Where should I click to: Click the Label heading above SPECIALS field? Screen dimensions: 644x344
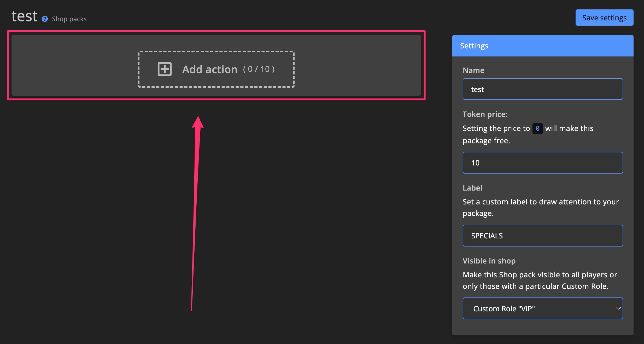pos(472,188)
